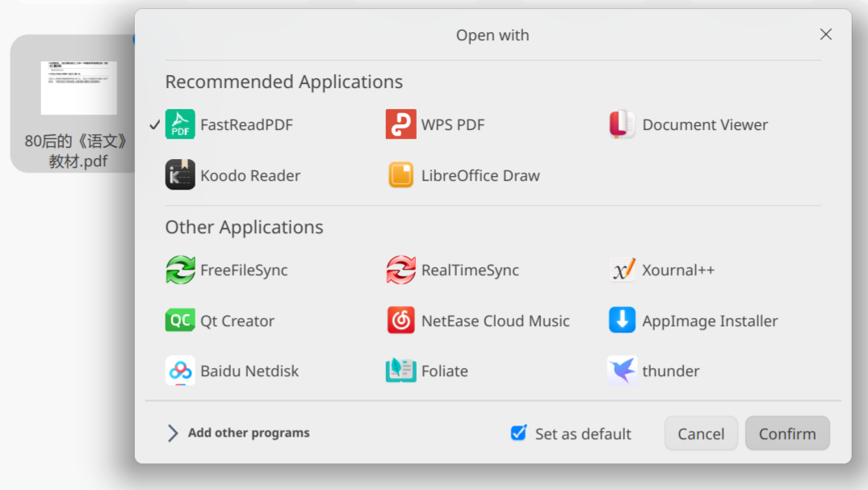Choose the Xournal++ icon
The image size is (868, 490).
pyautogui.click(x=622, y=270)
